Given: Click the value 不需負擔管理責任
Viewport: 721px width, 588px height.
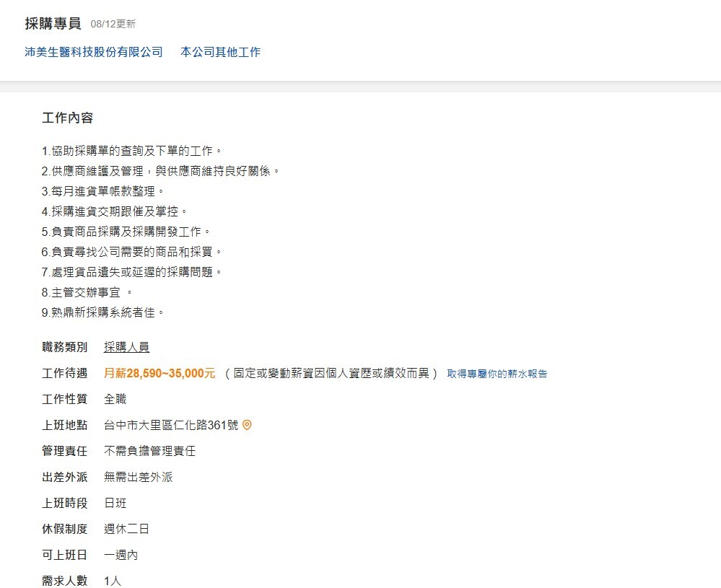Looking at the screenshot, I should 150,451.
